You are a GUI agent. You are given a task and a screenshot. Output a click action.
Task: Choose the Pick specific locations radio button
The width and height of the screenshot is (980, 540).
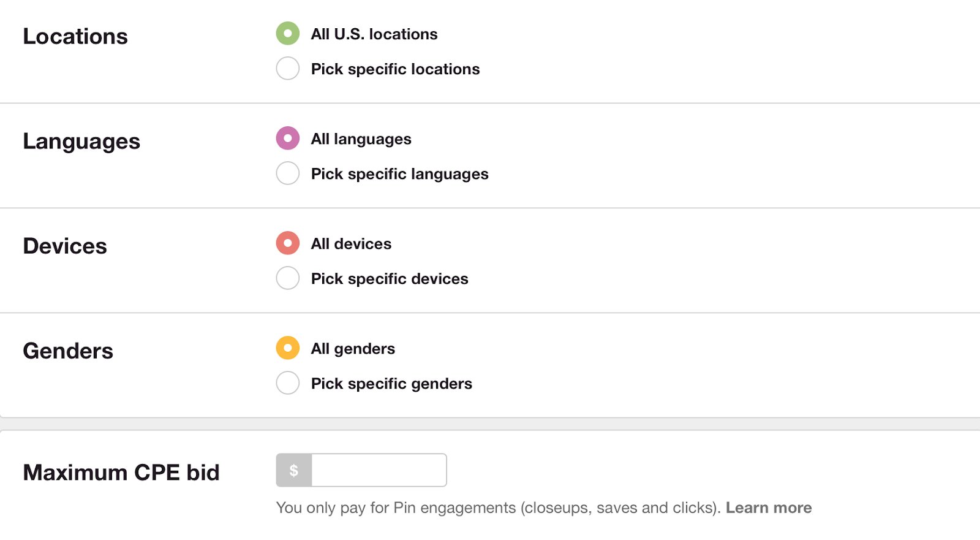tap(288, 69)
